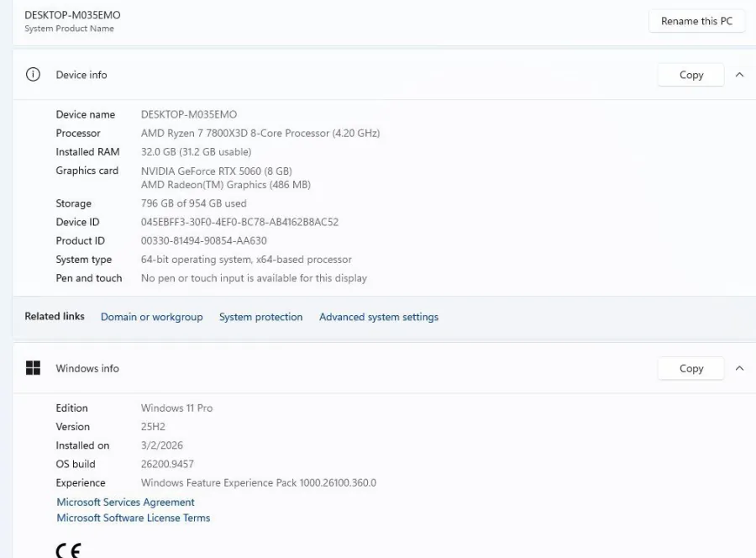Select the OS build value 26200.9457

pyautogui.click(x=167, y=464)
